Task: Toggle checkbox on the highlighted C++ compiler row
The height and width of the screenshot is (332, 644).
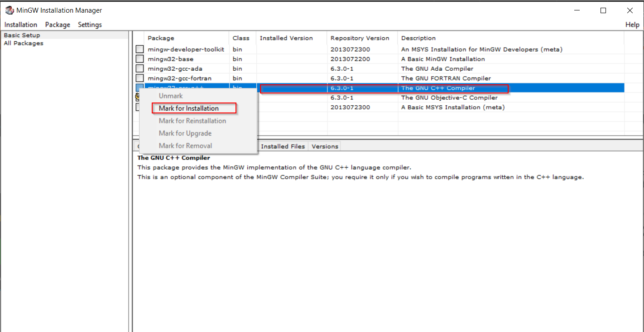Action: (140, 88)
